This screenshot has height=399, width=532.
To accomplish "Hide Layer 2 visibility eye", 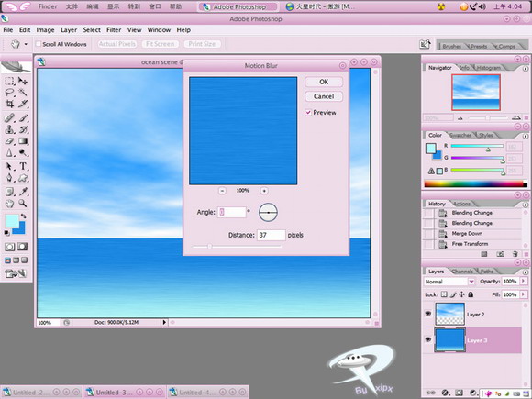I will coord(428,314).
